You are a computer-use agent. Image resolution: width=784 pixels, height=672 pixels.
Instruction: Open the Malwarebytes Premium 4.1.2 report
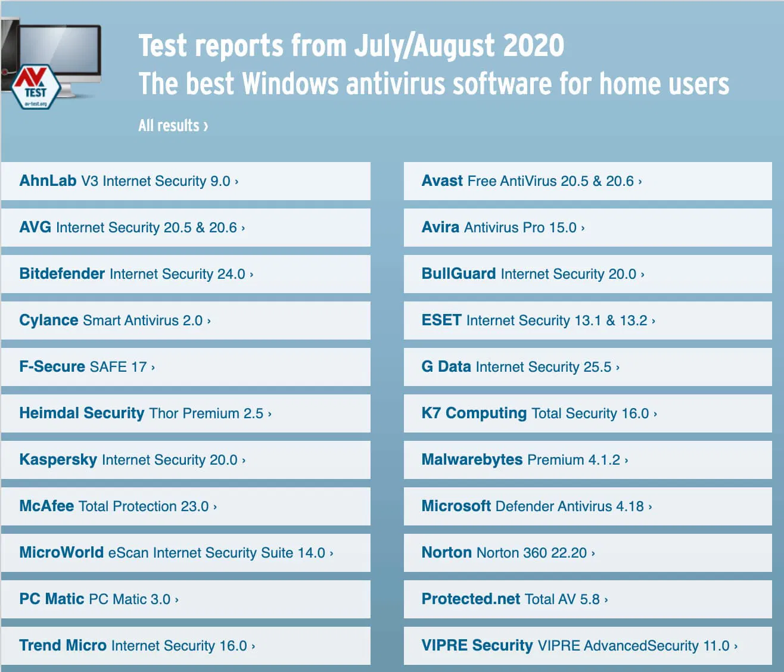(x=524, y=460)
